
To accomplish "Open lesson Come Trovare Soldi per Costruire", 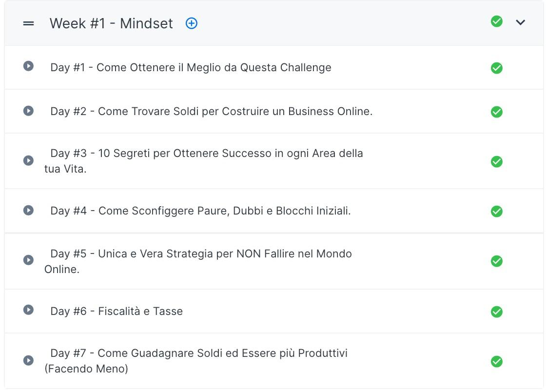I will [211, 111].
